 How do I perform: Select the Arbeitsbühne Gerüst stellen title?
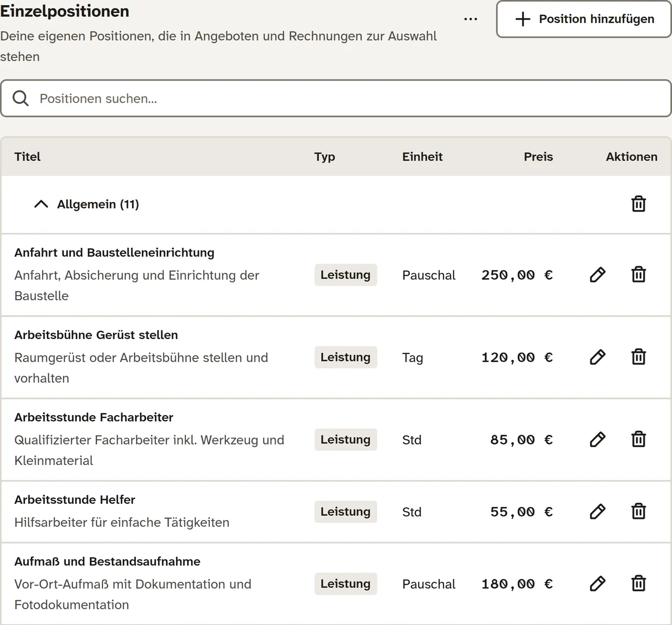[x=96, y=335]
